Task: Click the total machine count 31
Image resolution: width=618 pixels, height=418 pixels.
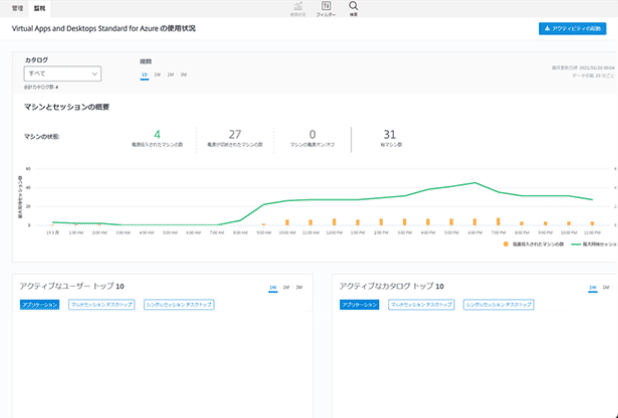Action: click(x=389, y=133)
